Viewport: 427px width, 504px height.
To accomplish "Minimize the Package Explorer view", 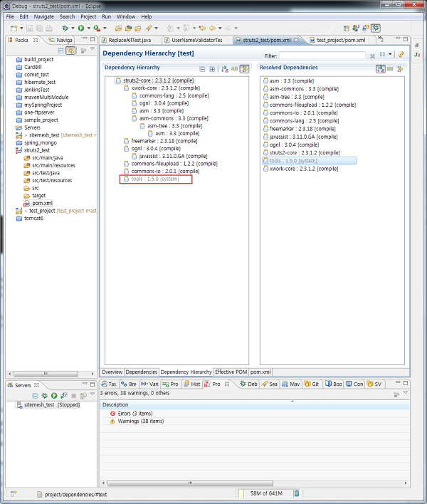I will (85, 38).
